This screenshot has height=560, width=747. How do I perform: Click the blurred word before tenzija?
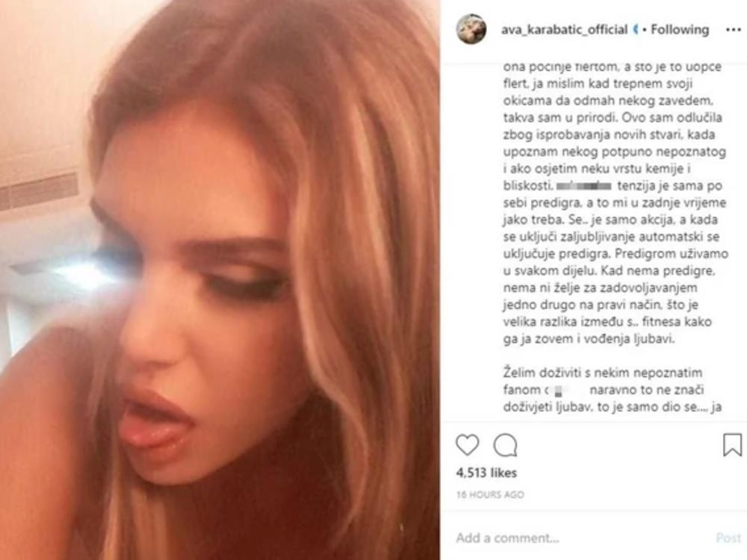583,186
